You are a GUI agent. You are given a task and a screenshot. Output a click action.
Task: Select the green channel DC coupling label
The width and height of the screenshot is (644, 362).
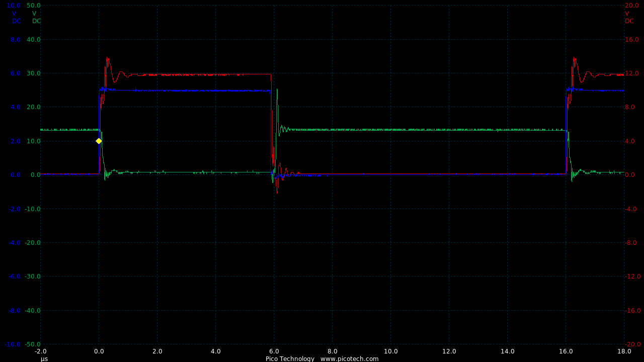point(36,21)
